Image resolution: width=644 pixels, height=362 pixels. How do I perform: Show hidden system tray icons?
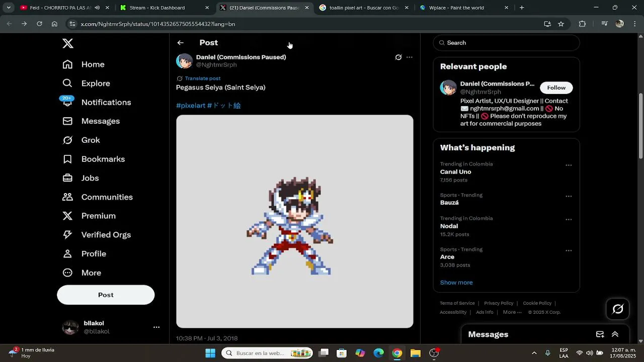coord(534,353)
